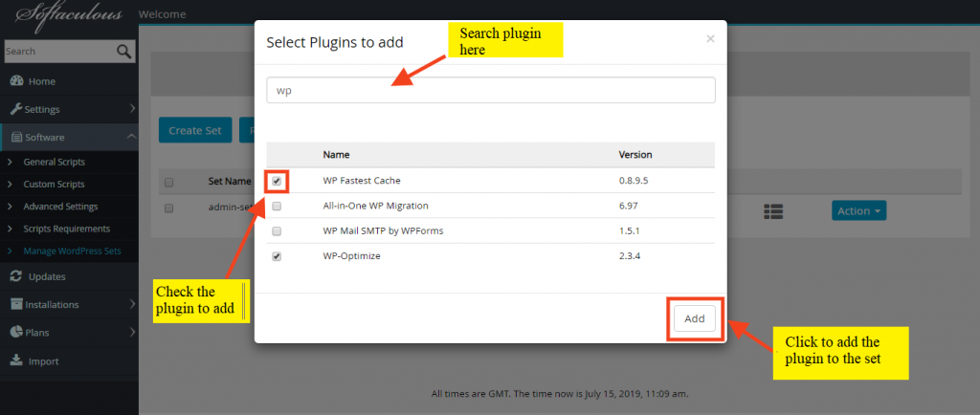Click version 1.5.1 cell
The image size is (980, 415).
(x=629, y=230)
